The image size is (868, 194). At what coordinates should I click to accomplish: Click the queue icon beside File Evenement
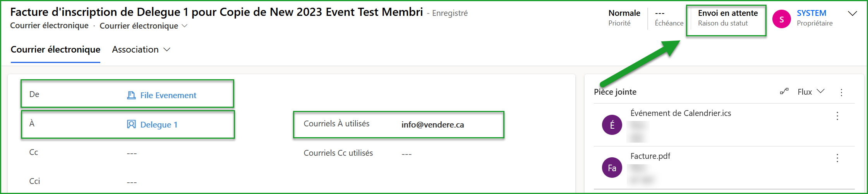coord(131,95)
